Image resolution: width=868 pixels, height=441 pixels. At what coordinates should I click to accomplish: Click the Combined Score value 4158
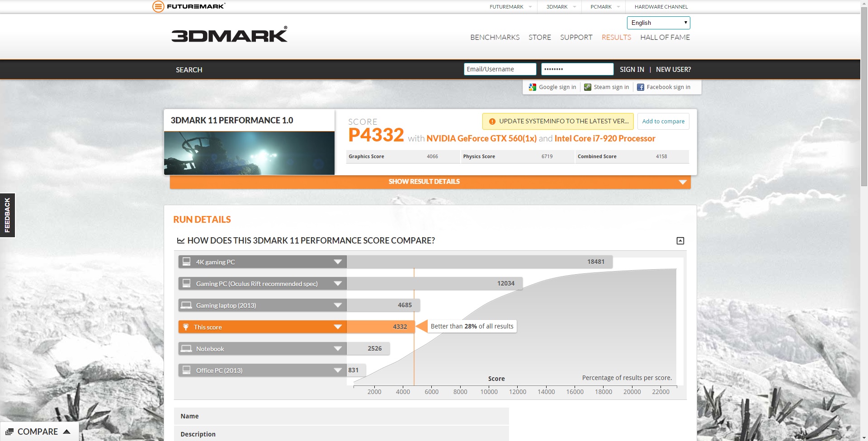click(661, 157)
